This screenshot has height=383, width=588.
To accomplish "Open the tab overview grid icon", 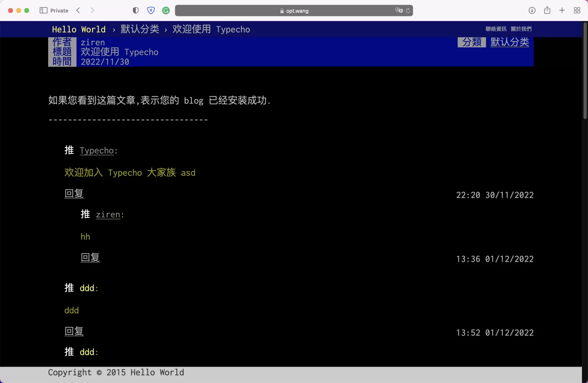I will click(x=577, y=10).
